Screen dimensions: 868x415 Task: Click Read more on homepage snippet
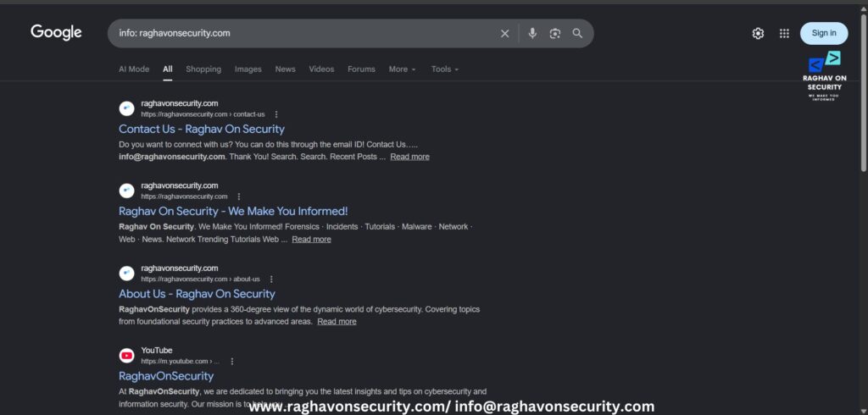coord(312,239)
